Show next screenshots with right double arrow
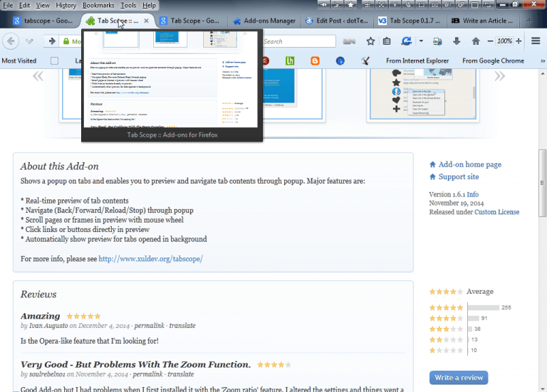Viewport: 547px width, 392px height. (499, 76)
